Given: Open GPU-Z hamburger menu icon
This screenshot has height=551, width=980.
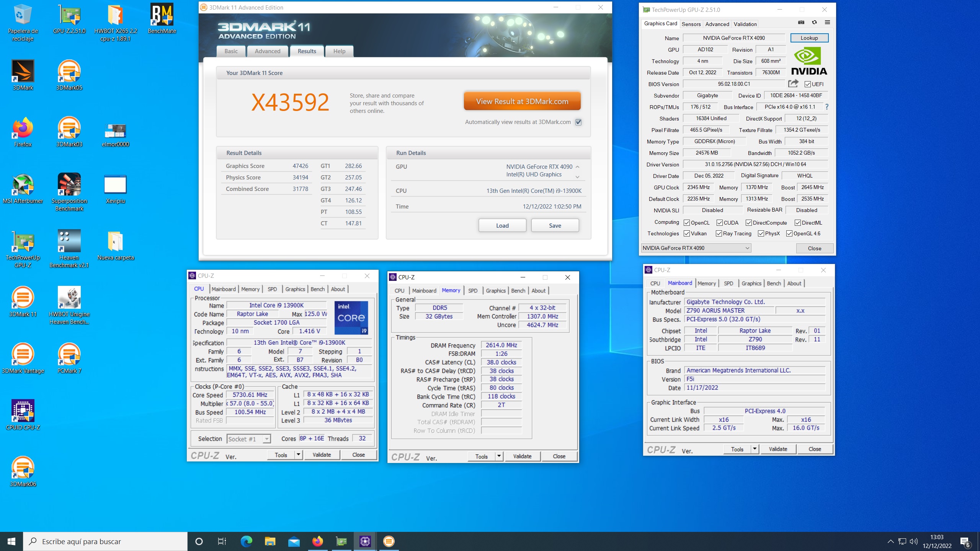Looking at the screenshot, I should point(827,23).
